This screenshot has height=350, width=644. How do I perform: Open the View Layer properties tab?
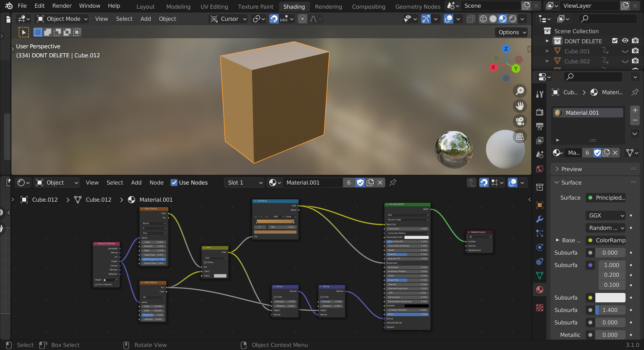[x=540, y=140]
